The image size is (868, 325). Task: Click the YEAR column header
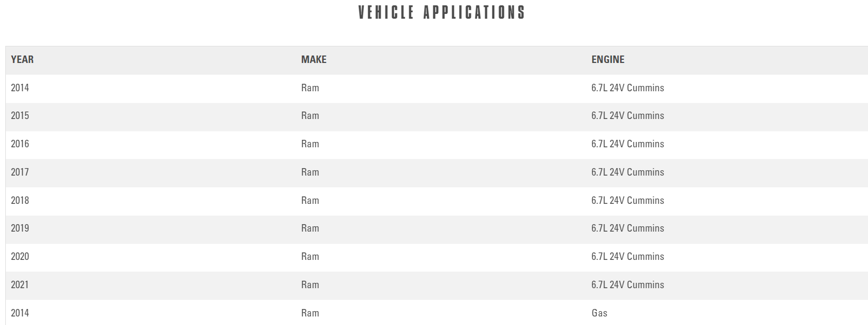pyautogui.click(x=22, y=60)
